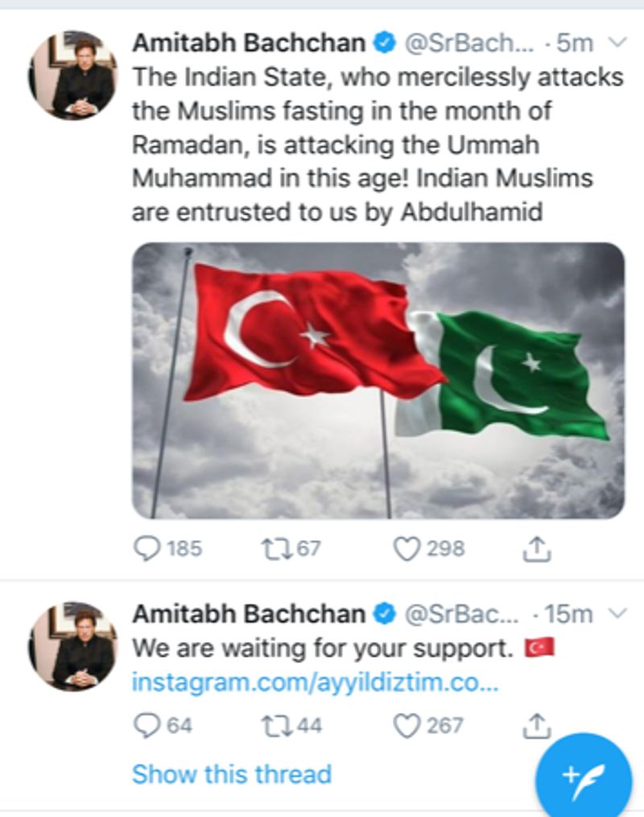644x817 pixels.
Task: Share the 'waiting for your support' tweet
Action: click(x=536, y=725)
